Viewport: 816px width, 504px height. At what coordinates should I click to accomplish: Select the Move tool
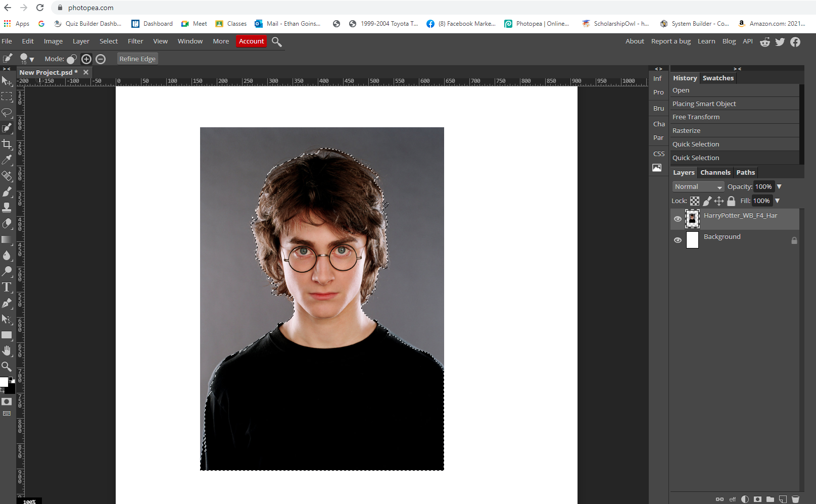(x=7, y=81)
